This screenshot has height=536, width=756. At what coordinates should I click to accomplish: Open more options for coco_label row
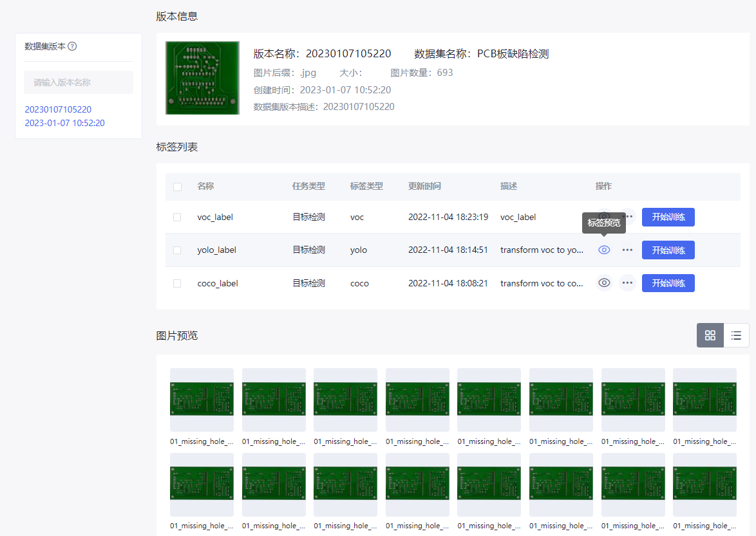click(x=627, y=283)
